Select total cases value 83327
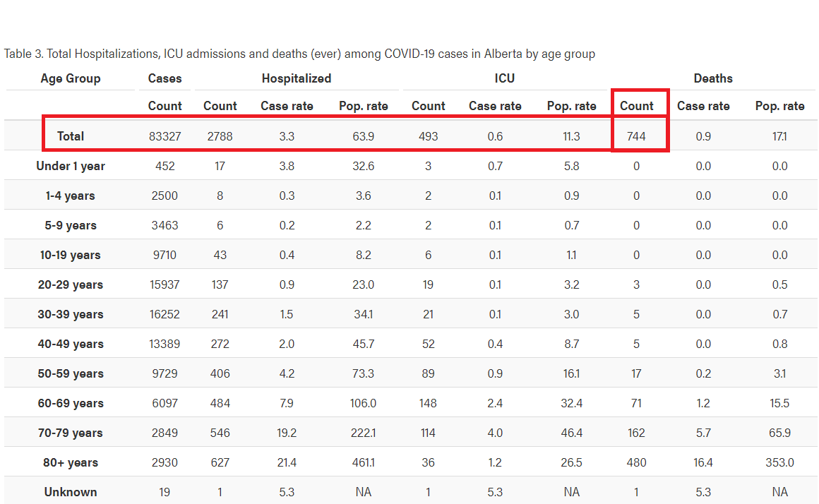Viewport: 819px width, 504px height. [165, 136]
